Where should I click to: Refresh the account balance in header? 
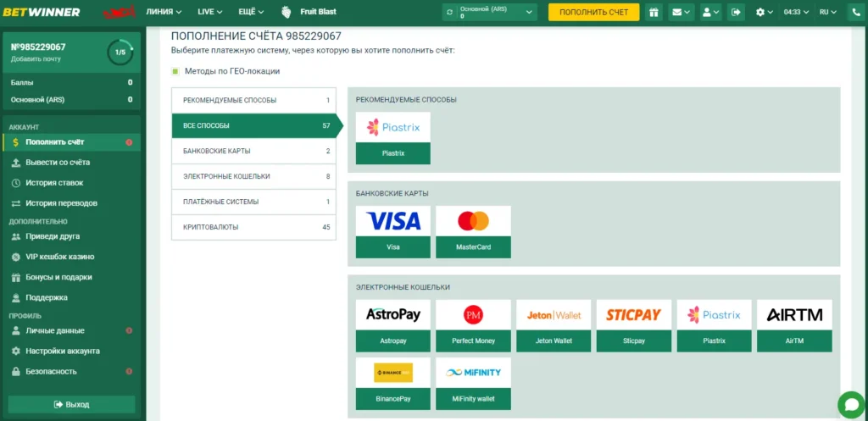point(449,12)
